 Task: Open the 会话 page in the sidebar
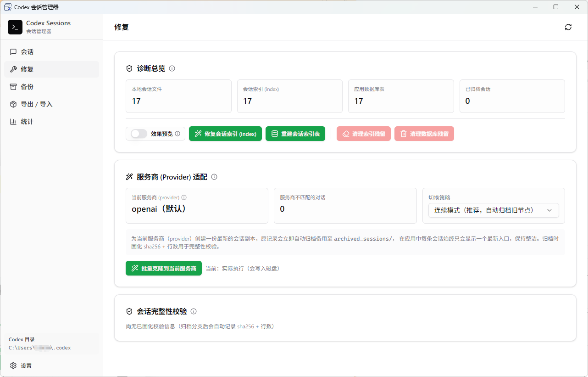tap(51, 52)
